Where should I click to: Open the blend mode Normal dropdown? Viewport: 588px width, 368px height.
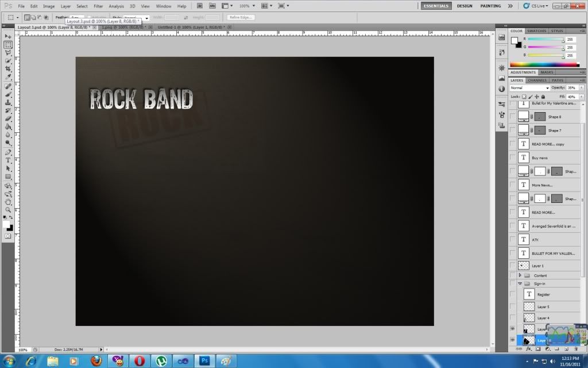[529, 87]
